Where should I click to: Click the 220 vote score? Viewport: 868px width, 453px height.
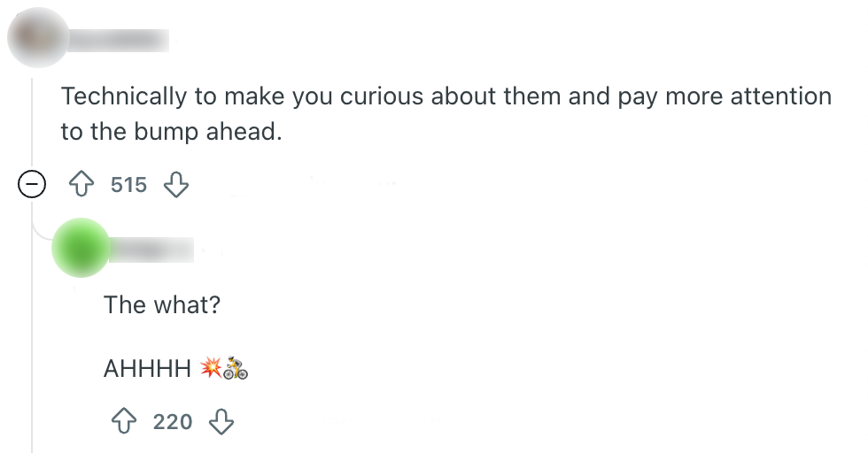click(x=173, y=422)
